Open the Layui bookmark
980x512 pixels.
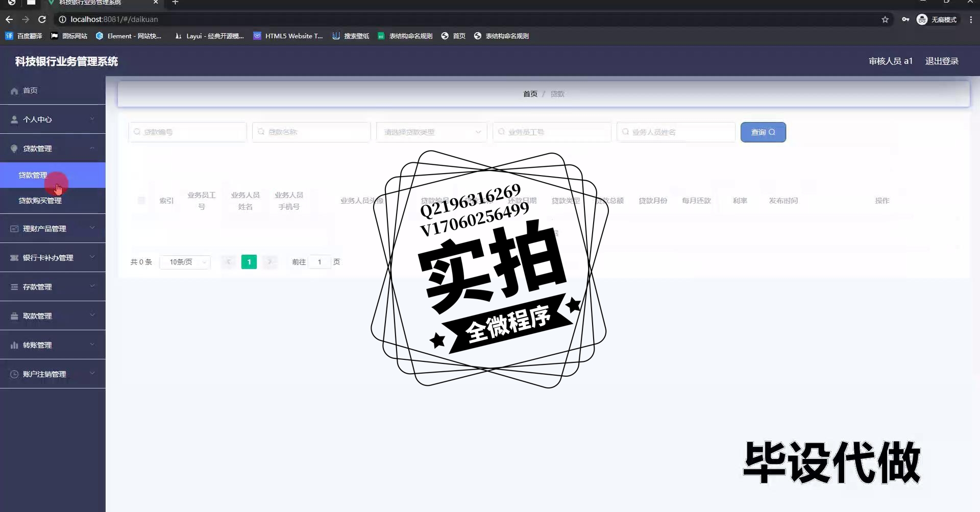point(209,36)
